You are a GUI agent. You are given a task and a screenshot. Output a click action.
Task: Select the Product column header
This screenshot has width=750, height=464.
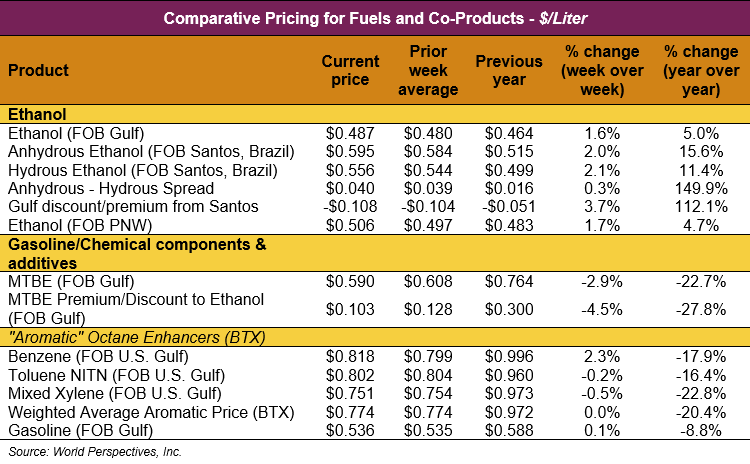(x=39, y=70)
